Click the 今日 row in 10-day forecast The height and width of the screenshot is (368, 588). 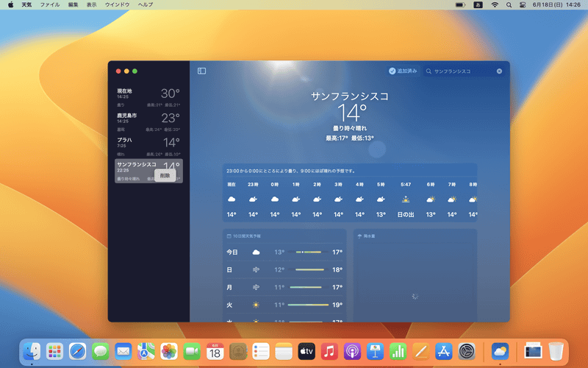pyautogui.click(x=284, y=252)
